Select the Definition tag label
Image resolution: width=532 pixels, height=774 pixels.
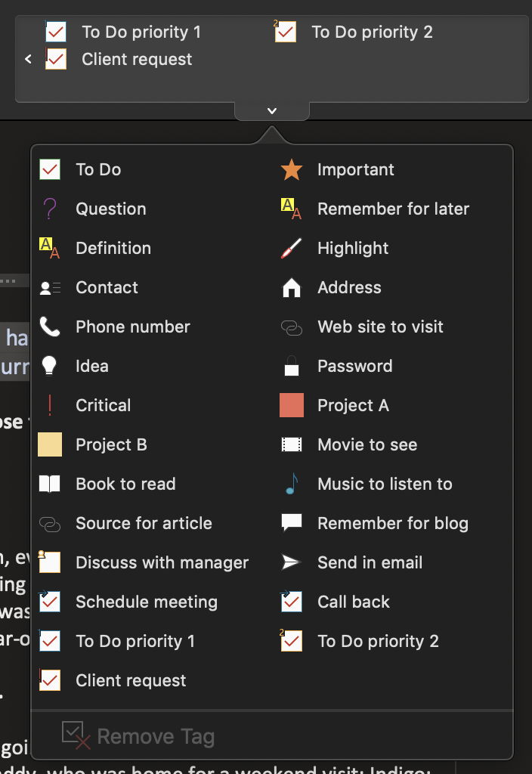click(x=113, y=248)
